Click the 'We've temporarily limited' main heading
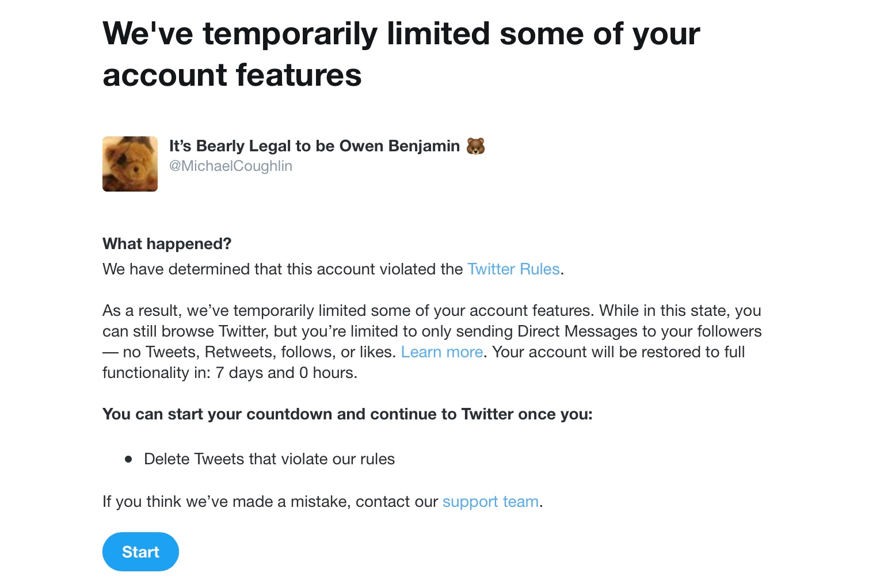Image resolution: width=884 pixels, height=588 pixels. (401, 54)
